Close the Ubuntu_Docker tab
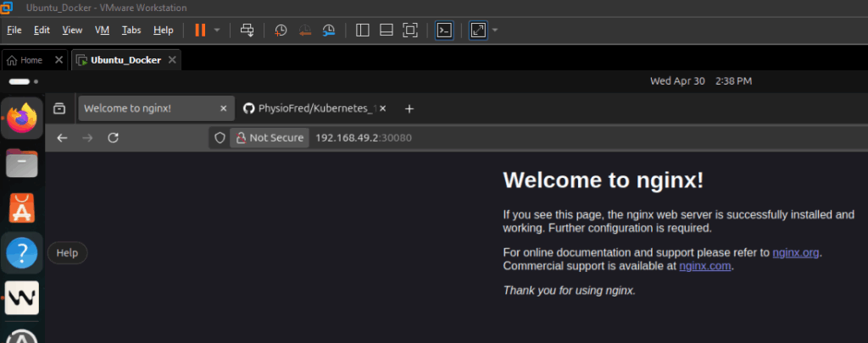This screenshot has width=868, height=343. pyautogui.click(x=172, y=60)
